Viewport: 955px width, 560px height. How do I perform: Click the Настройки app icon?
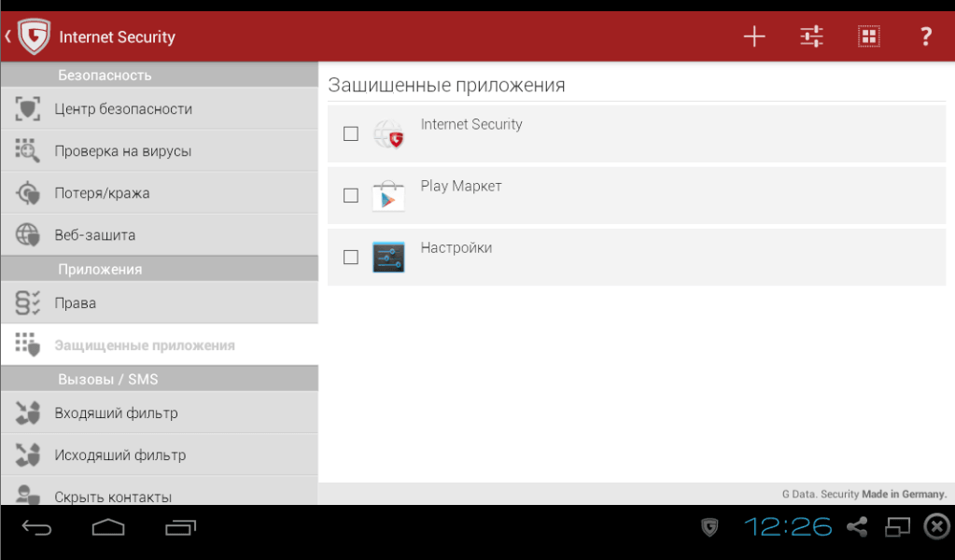pyautogui.click(x=388, y=257)
